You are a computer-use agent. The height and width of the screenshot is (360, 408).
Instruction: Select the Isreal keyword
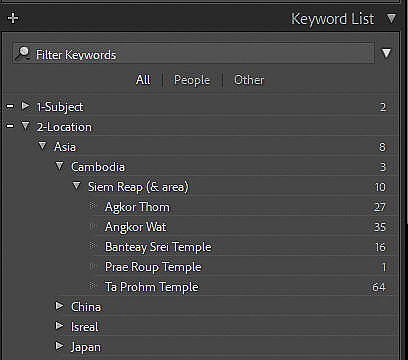pyautogui.click(x=85, y=327)
